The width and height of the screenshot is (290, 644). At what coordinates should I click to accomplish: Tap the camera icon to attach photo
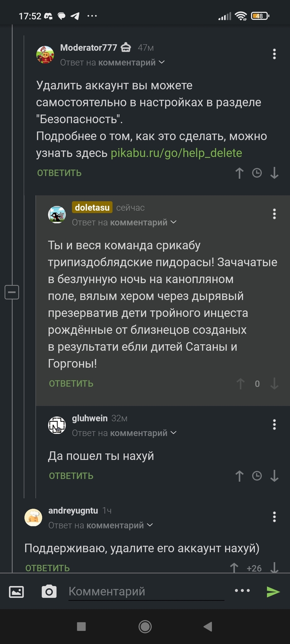tap(49, 591)
